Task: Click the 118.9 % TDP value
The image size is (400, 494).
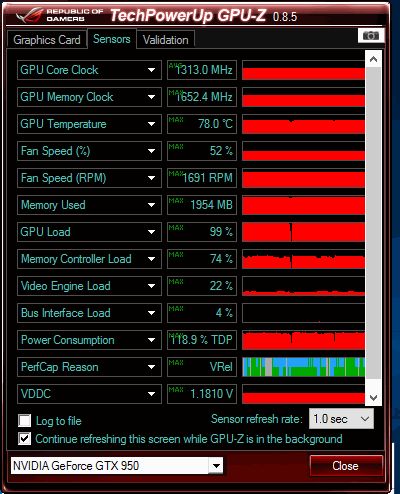Action: (202, 340)
